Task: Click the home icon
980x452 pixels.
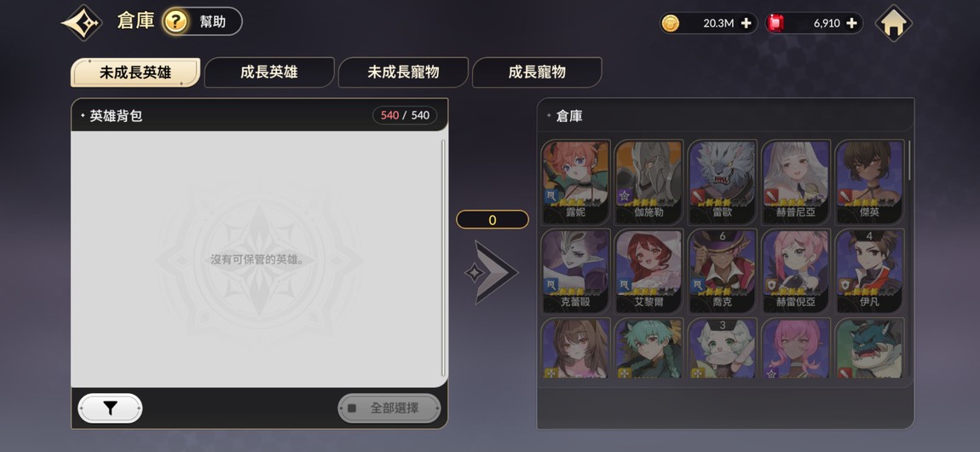Action: click(893, 23)
